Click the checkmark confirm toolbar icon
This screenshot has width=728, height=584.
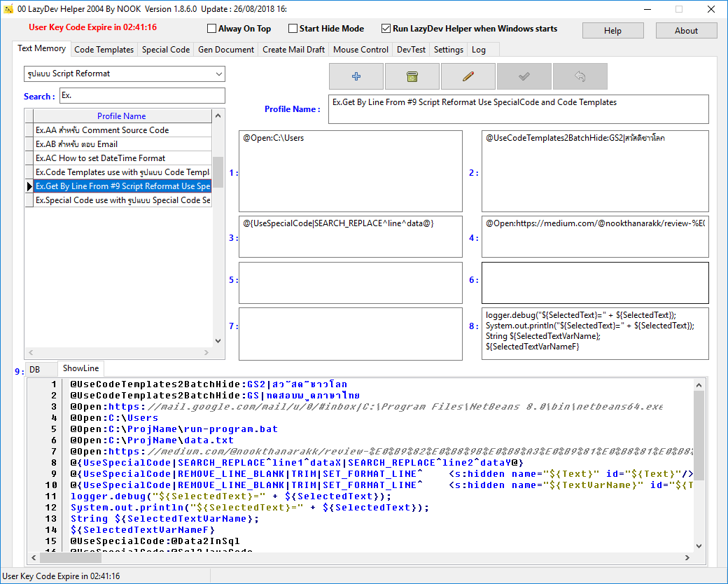(524, 76)
